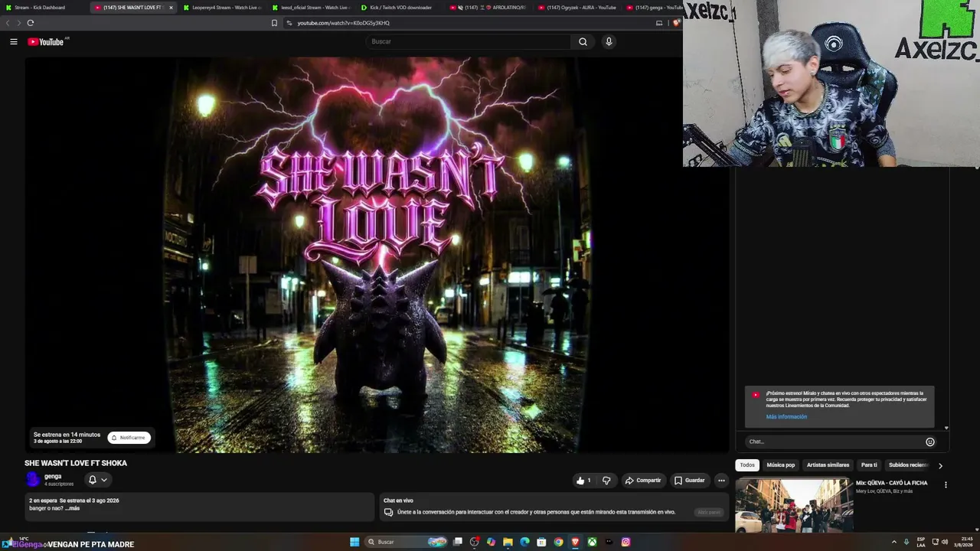Screen dimensions: 980x551
Task: Open the YouTube hamburger guide menu
Action: click(x=14, y=41)
